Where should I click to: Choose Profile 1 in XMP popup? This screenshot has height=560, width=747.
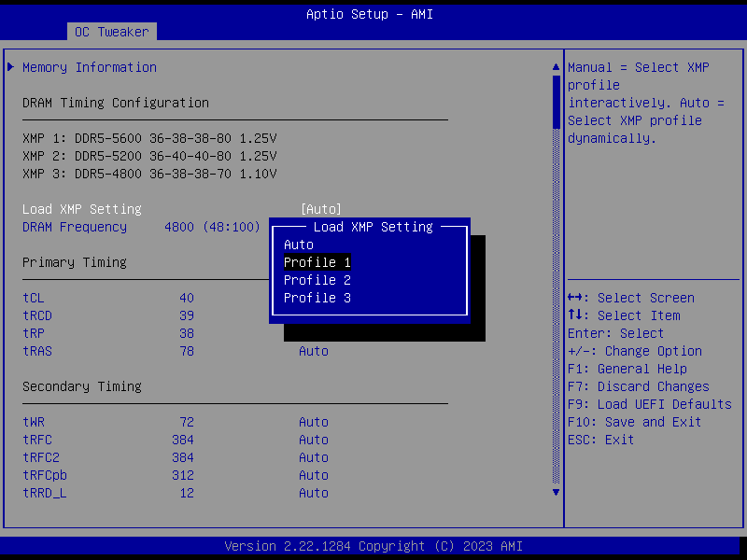tap(317, 262)
